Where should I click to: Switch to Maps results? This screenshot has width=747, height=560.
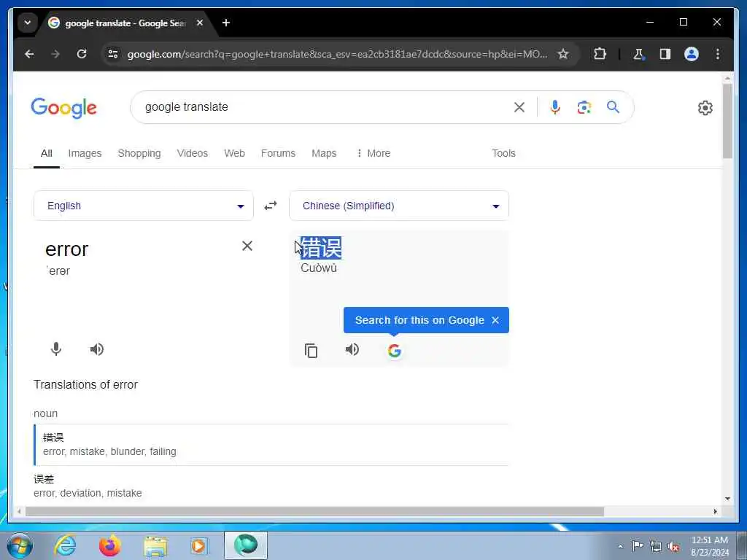coord(324,153)
